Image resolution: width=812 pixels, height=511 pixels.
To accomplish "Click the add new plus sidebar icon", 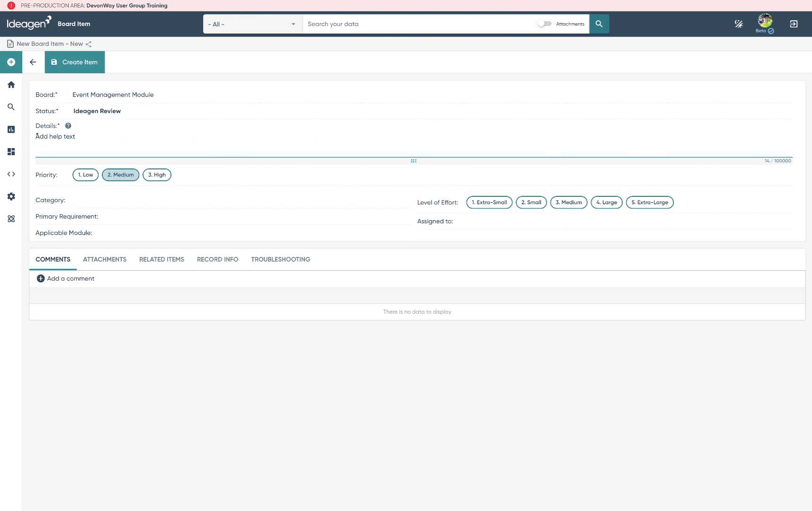I will pos(11,62).
